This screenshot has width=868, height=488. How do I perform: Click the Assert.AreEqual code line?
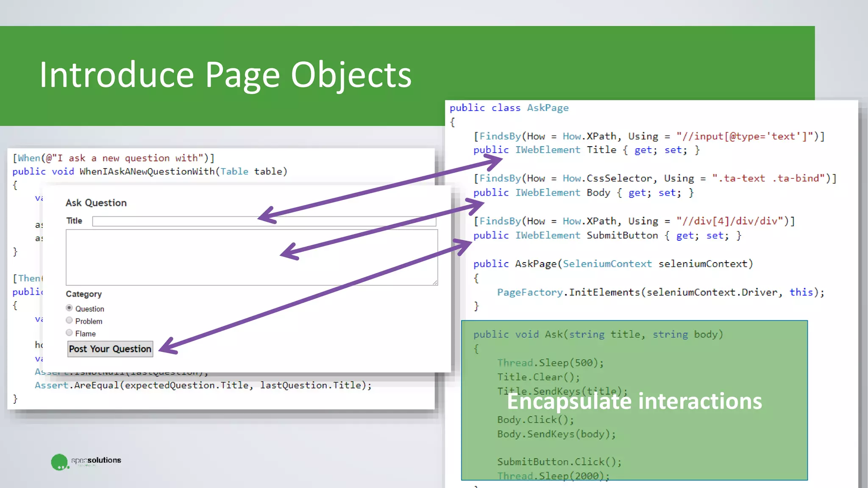click(203, 385)
